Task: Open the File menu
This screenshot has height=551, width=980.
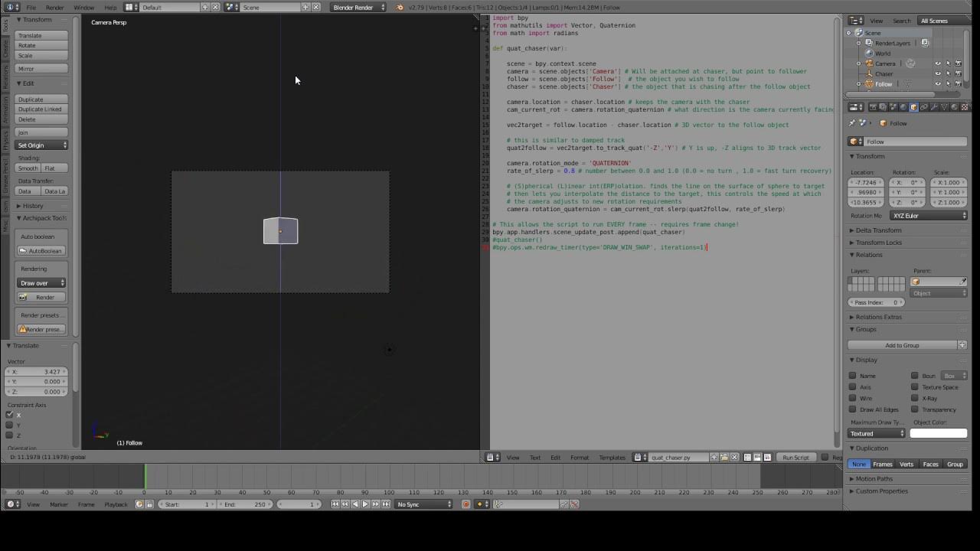Action: 31,8
